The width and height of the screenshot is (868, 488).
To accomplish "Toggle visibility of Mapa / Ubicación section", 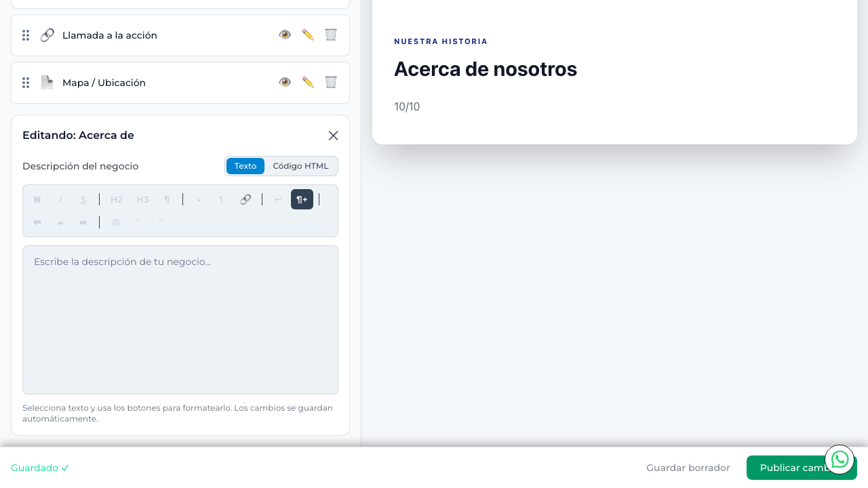I will 285,82.
